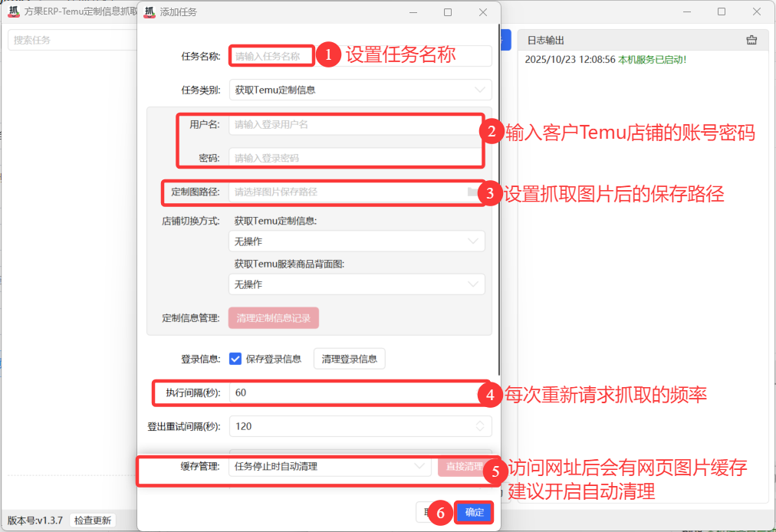This screenshot has height=532, width=776.
Task: Minimize the 添加任务 dialog
Action: [x=413, y=11]
